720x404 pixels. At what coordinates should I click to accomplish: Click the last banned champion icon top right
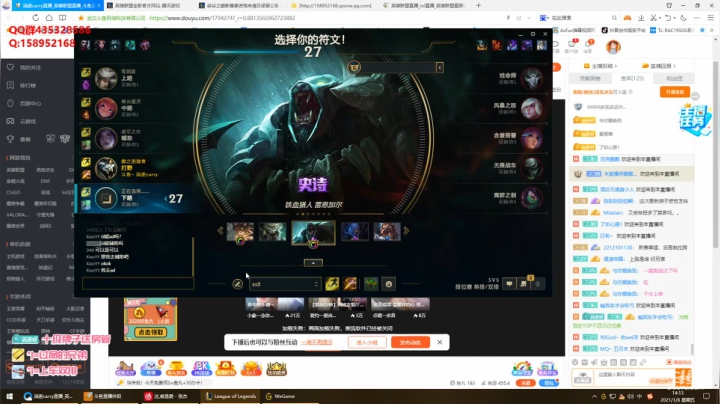(x=542, y=45)
